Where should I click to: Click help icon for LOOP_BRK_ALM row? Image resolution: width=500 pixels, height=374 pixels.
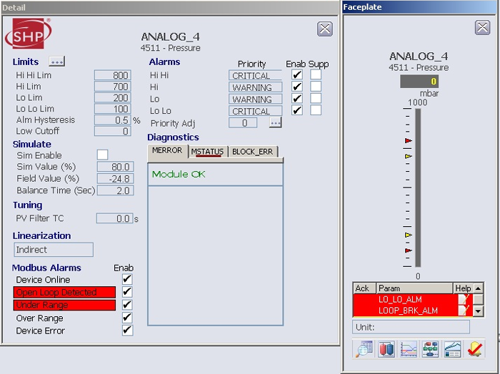coord(464,310)
